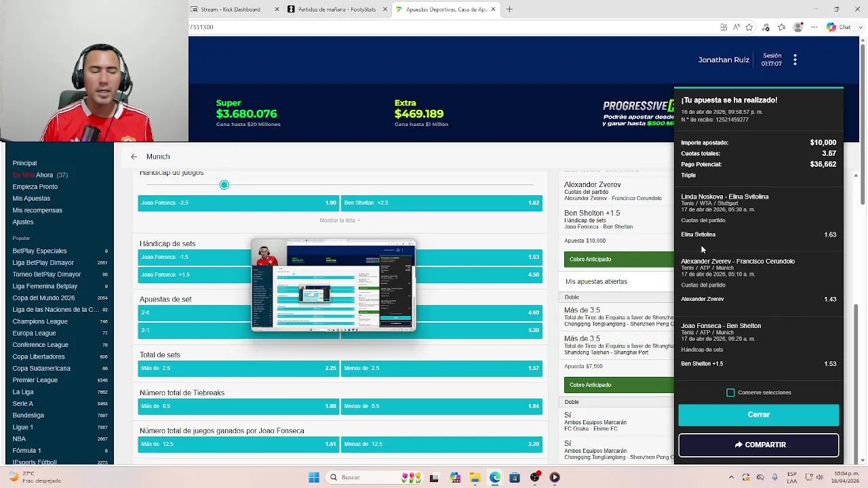Show hidden system tray icons
The width and height of the screenshot is (868, 488).
(731, 477)
